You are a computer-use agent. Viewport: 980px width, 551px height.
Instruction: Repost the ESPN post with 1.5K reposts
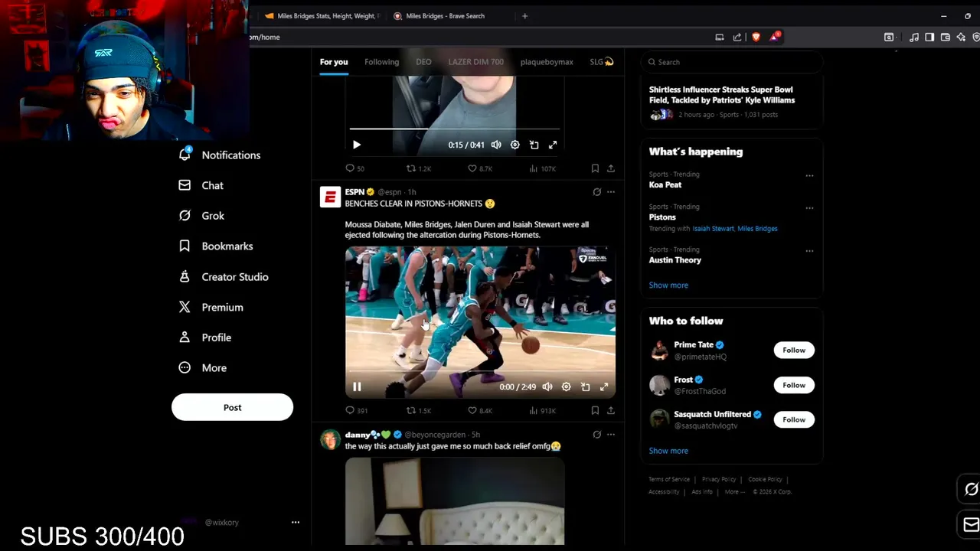419,411
